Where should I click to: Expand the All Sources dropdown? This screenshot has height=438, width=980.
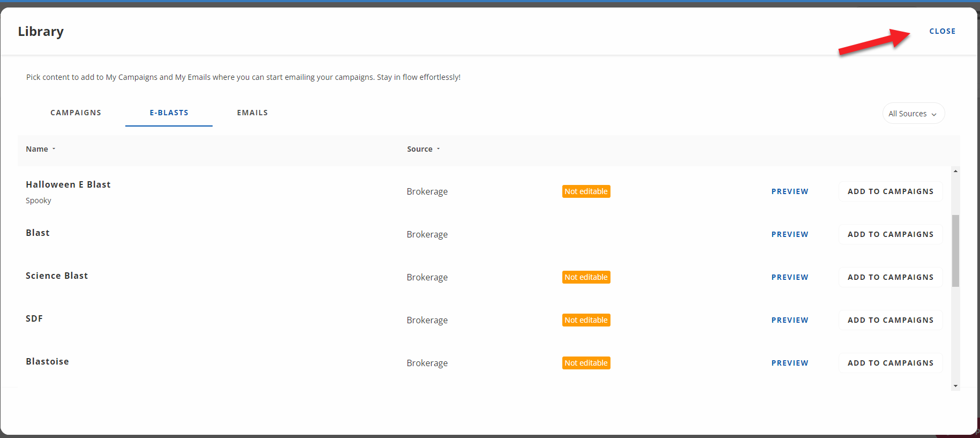(913, 114)
